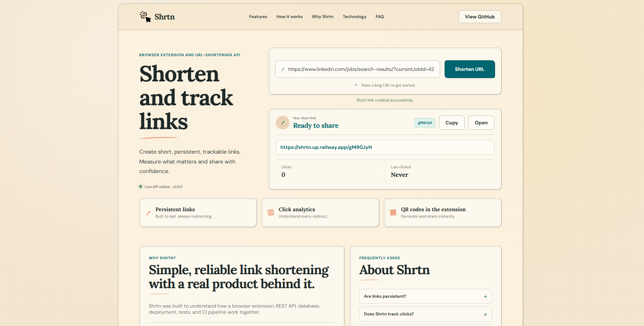Open the Features nav item
Image resolution: width=644 pixels, height=326 pixels.
(258, 17)
